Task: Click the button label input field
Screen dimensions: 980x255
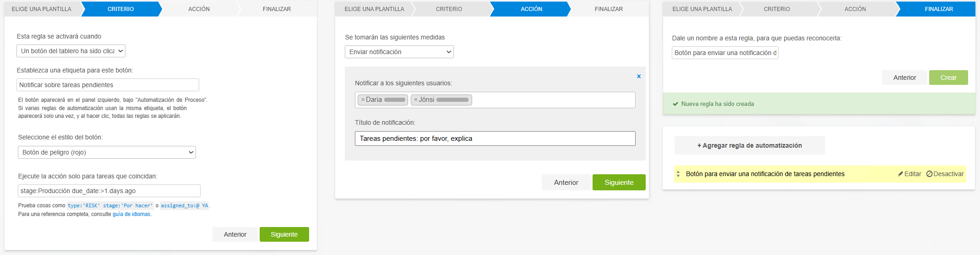Action: click(x=108, y=85)
